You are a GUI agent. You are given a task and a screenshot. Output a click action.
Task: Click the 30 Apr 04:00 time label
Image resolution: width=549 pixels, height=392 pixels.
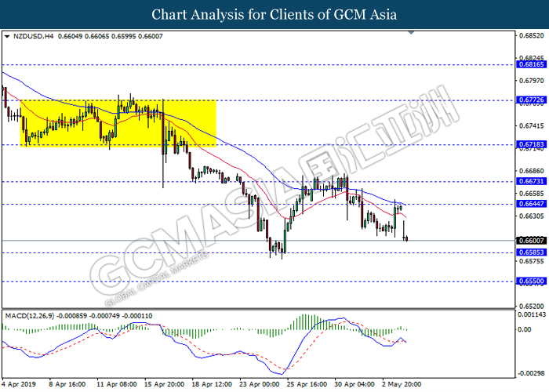coord(354,384)
